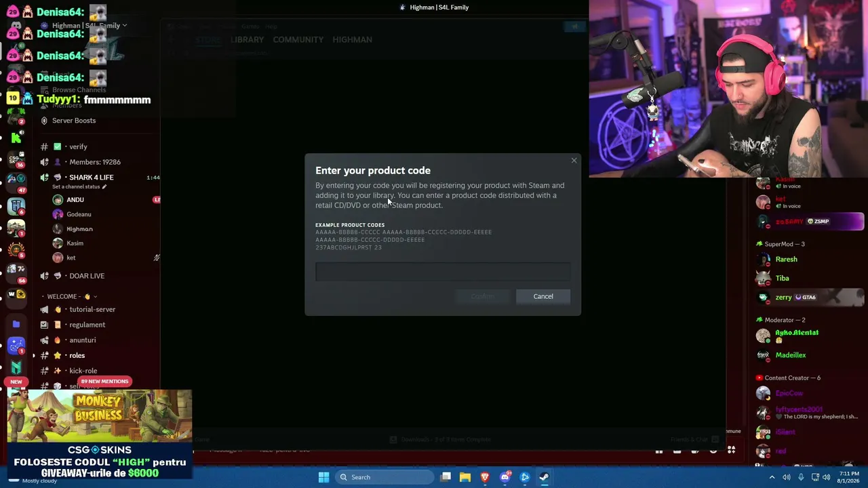Viewport: 868px width, 488px height.
Task: Open the laurel-wreath server icon with 5 badge
Action: (x=16, y=249)
